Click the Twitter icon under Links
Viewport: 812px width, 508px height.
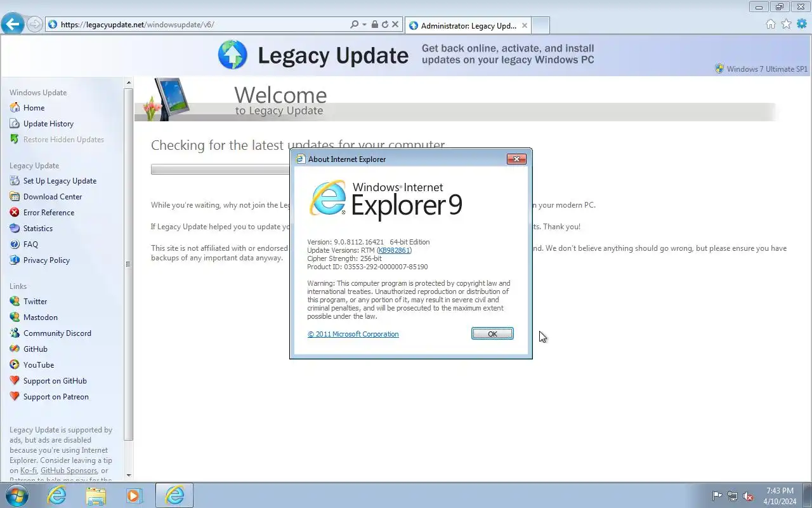(15, 302)
